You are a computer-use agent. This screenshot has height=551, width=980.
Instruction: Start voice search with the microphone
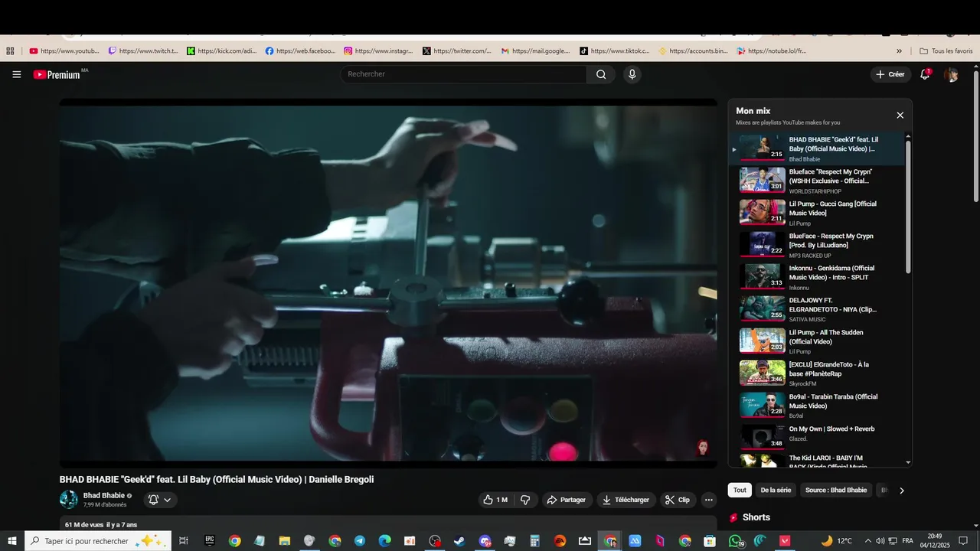click(632, 74)
